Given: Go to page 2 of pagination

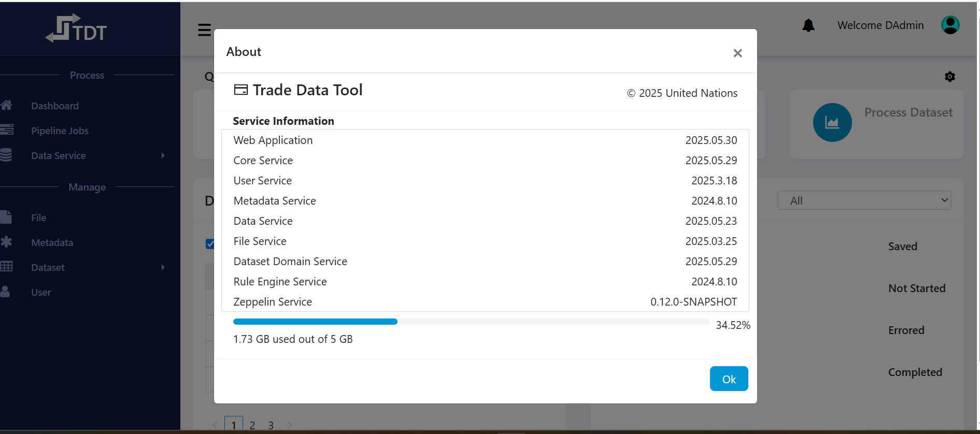Looking at the screenshot, I should tap(252, 425).
